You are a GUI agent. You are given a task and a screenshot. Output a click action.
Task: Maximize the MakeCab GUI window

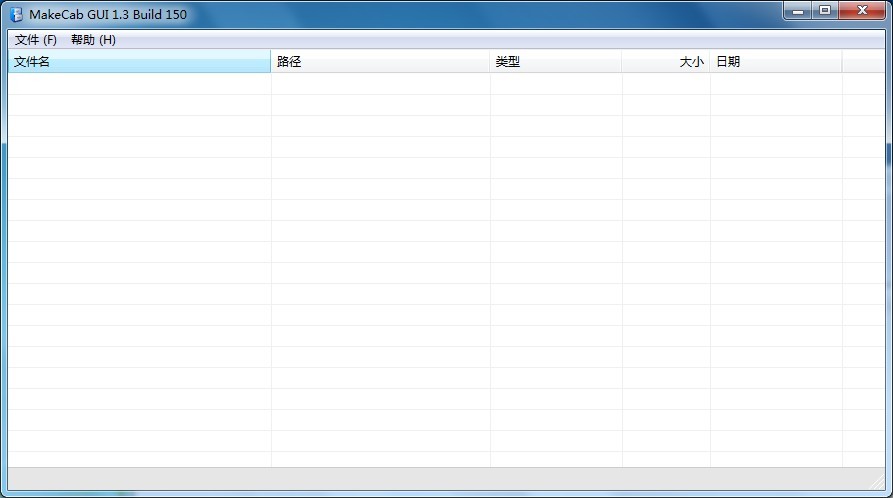pyautogui.click(x=825, y=11)
